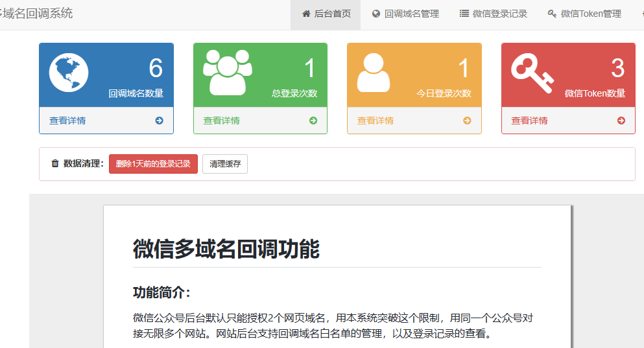Click red arrow icon under 微信Token数量
Viewport: 644px width, 348px height.
(621, 121)
